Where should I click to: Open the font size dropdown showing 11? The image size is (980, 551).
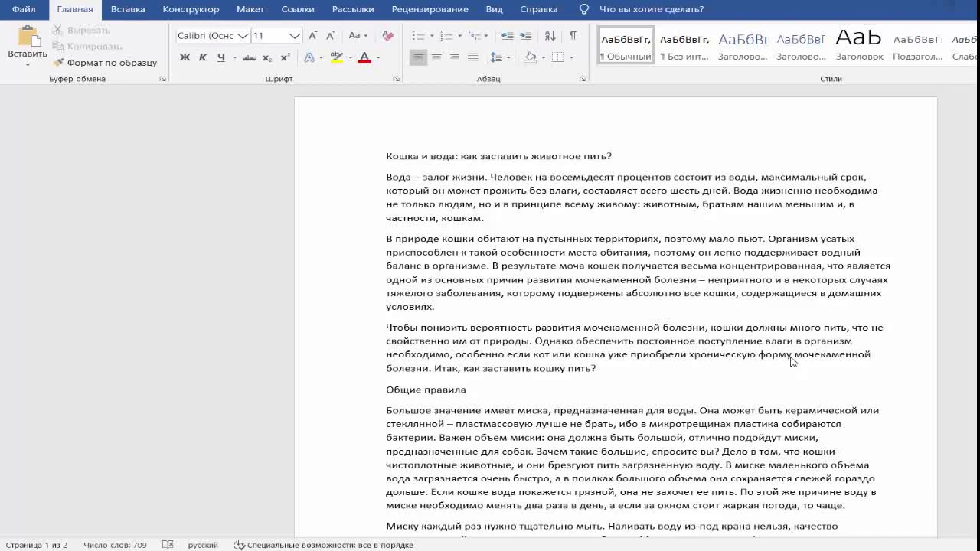coord(294,36)
